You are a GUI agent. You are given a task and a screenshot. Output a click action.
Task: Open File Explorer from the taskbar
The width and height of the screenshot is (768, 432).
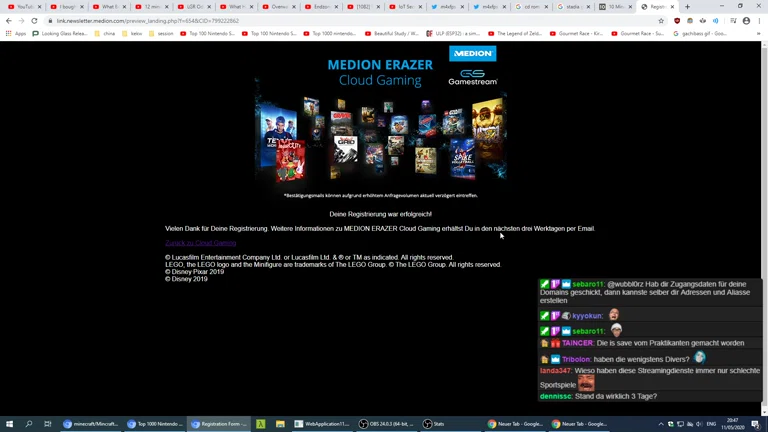280,424
